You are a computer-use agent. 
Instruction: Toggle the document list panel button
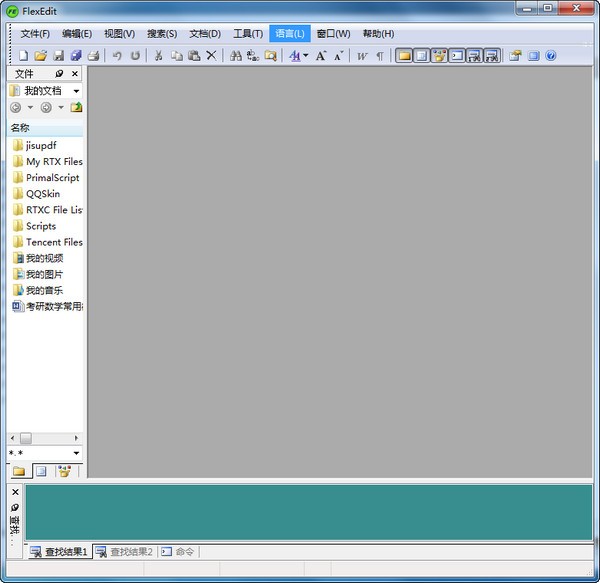[x=421, y=56]
